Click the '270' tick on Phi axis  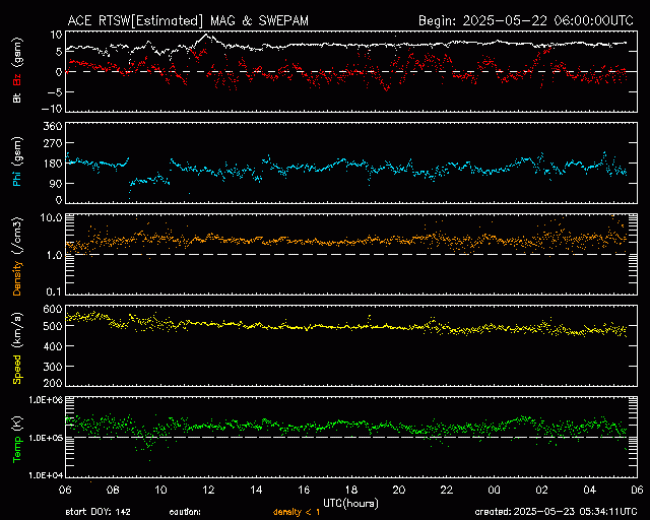pyautogui.click(x=53, y=143)
